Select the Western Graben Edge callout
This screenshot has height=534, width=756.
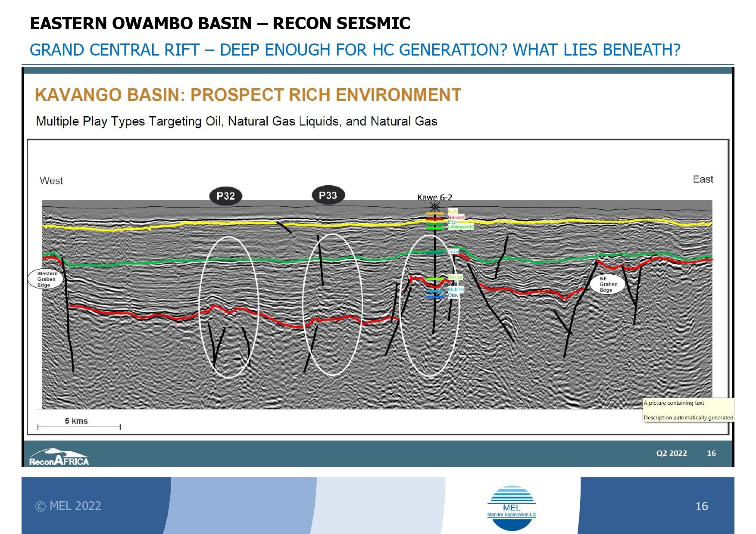click(46, 279)
